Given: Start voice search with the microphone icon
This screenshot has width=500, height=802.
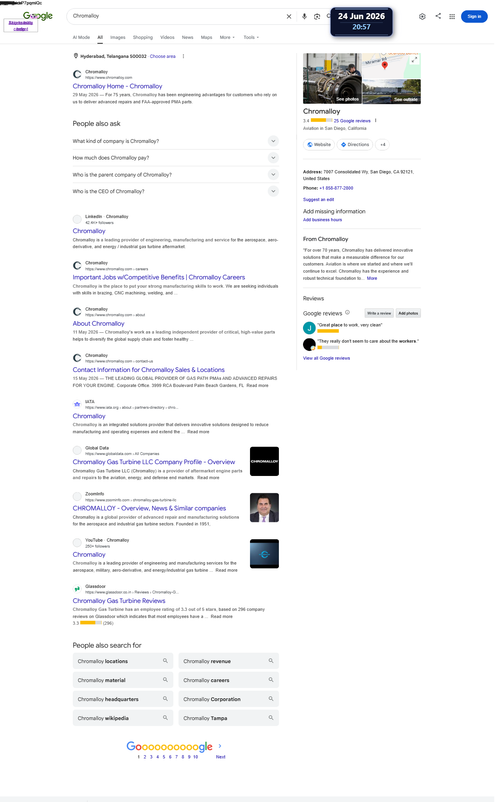Looking at the screenshot, I should (x=304, y=16).
